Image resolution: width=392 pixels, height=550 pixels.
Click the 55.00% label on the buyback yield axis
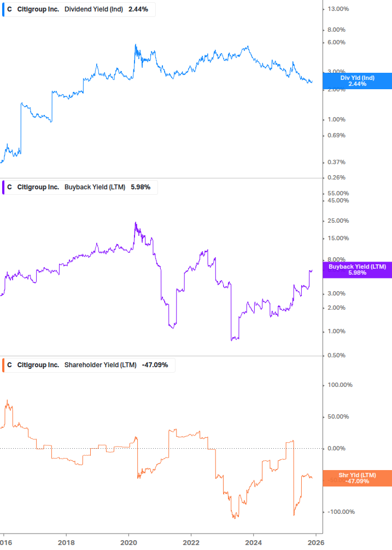point(338,194)
